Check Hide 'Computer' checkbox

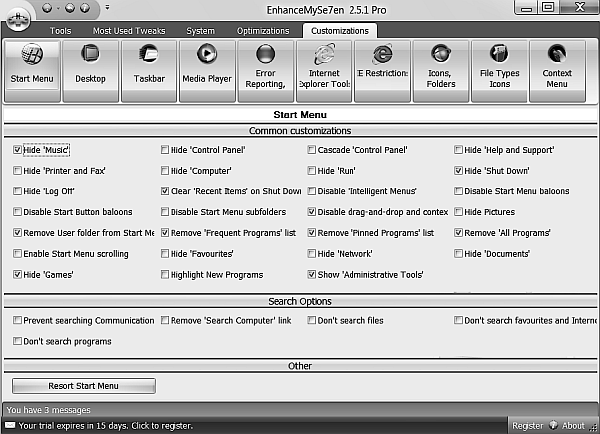165,171
